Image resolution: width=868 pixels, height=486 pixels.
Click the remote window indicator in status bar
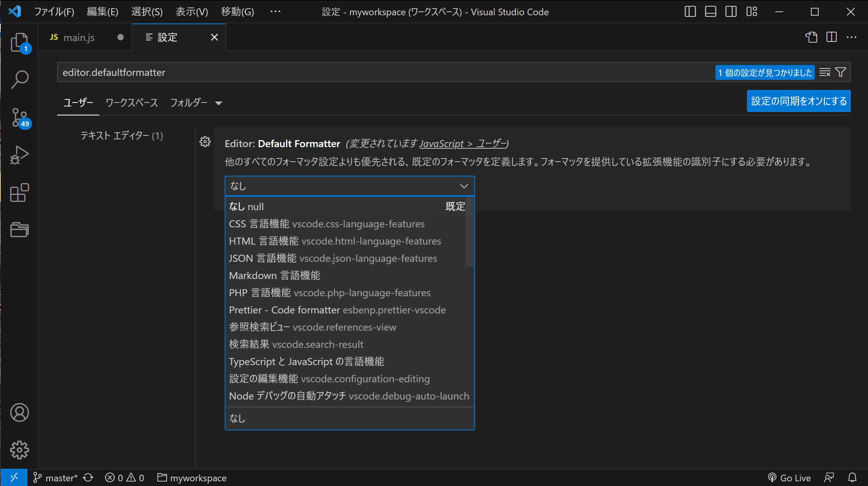coord(14,478)
